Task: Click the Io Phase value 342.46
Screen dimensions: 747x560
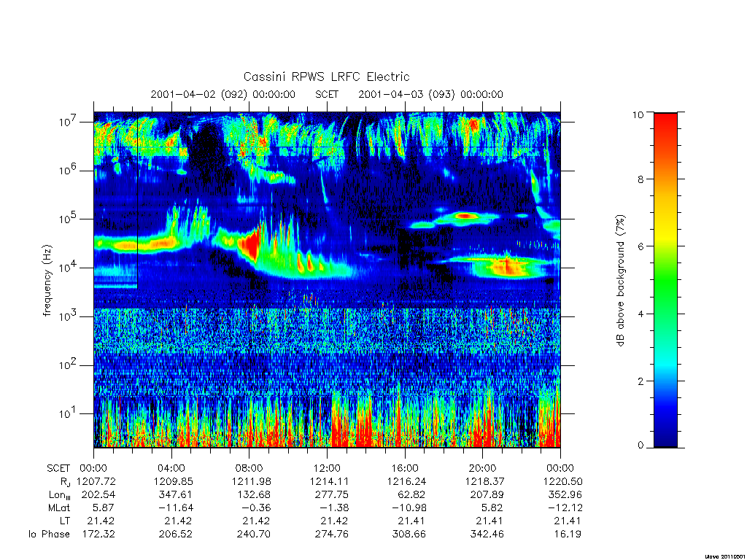Action: [x=487, y=534]
